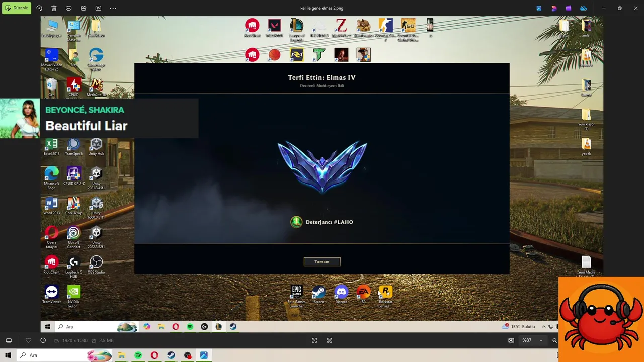Image resolution: width=644 pixels, height=362 pixels.
Task: Open Counter-Strike Global Offensive desktop icon
Action: click(408, 29)
